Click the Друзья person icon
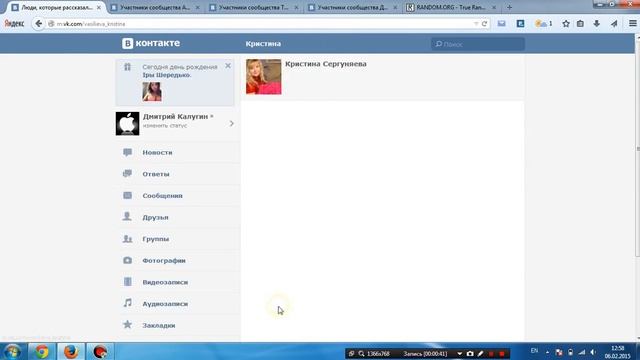The image size is (640, 360). point(127,217)
